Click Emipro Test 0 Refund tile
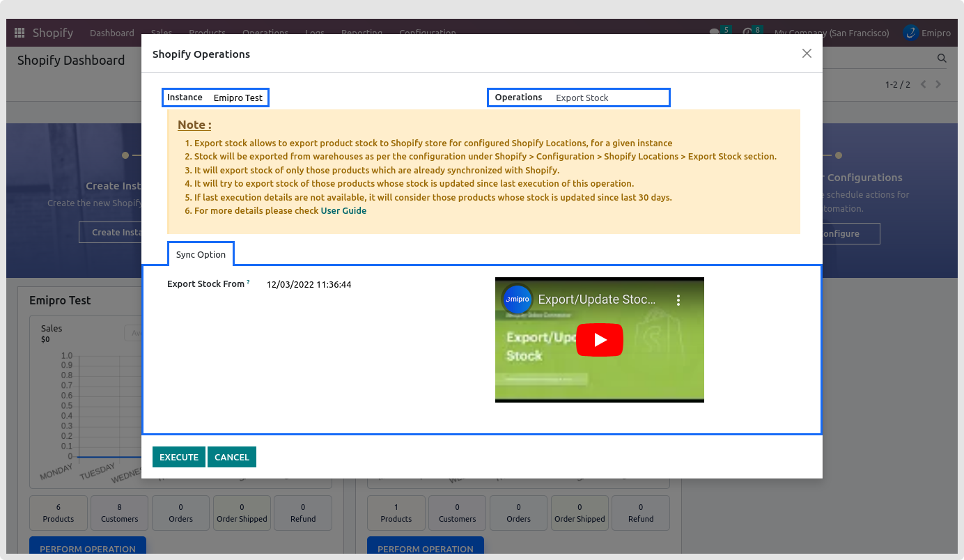964x560 pixels. 303,513
